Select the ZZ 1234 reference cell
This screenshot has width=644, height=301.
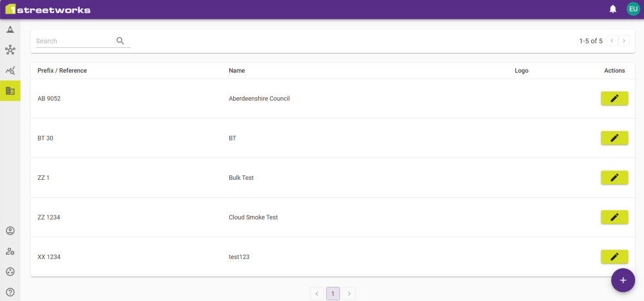point(49,217)
